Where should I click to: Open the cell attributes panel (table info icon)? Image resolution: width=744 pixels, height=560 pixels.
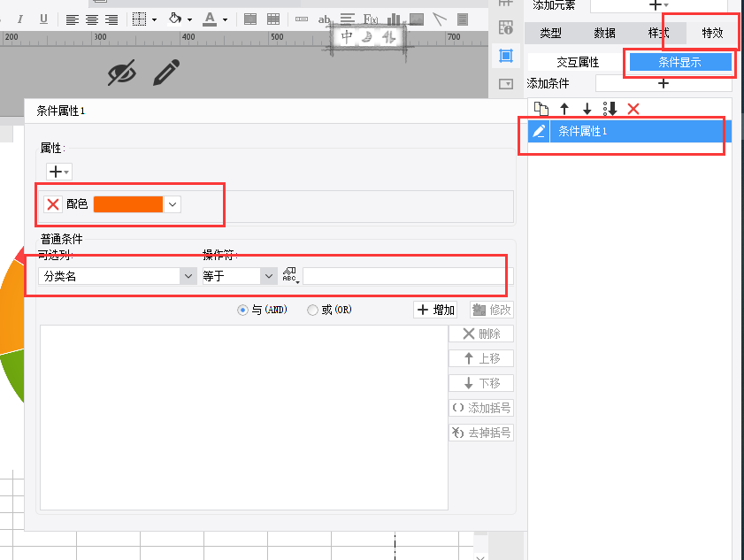point(506,27)
